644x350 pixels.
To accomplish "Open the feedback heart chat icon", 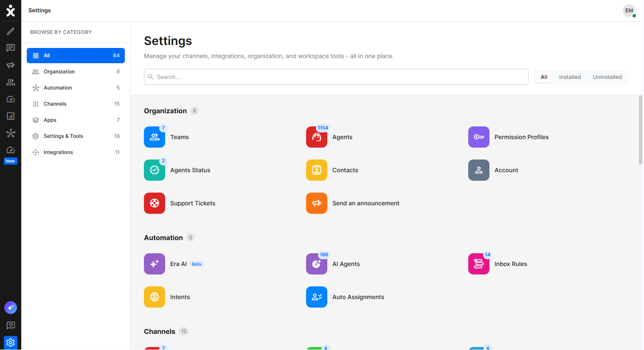I will (11, 325).
